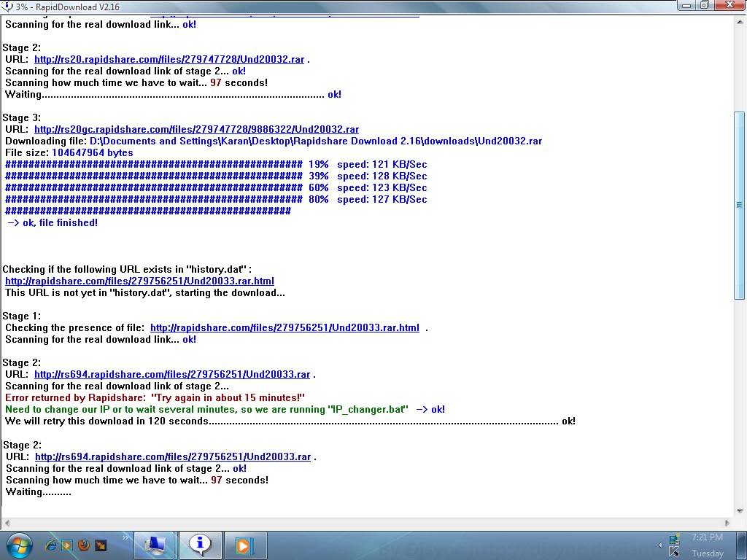Click the horizontal scrollbar right arrow
The width and height of the screenshot is (747, 560).
(x=727, y=523)
